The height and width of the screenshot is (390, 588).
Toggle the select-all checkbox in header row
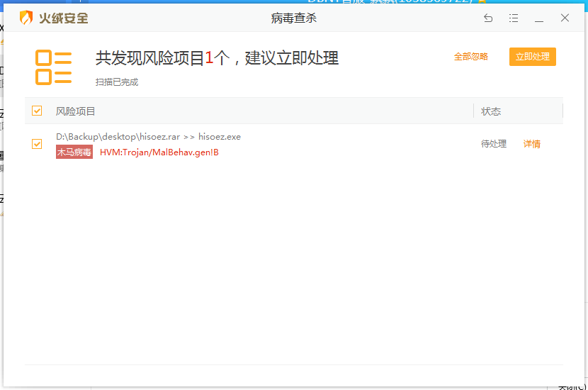[x=37, y=111]
